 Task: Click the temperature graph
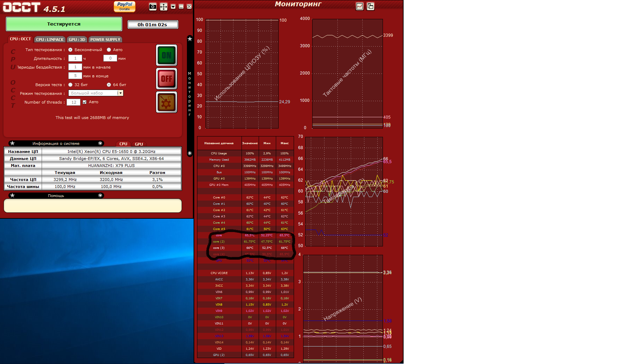click(x=344, y=191)
